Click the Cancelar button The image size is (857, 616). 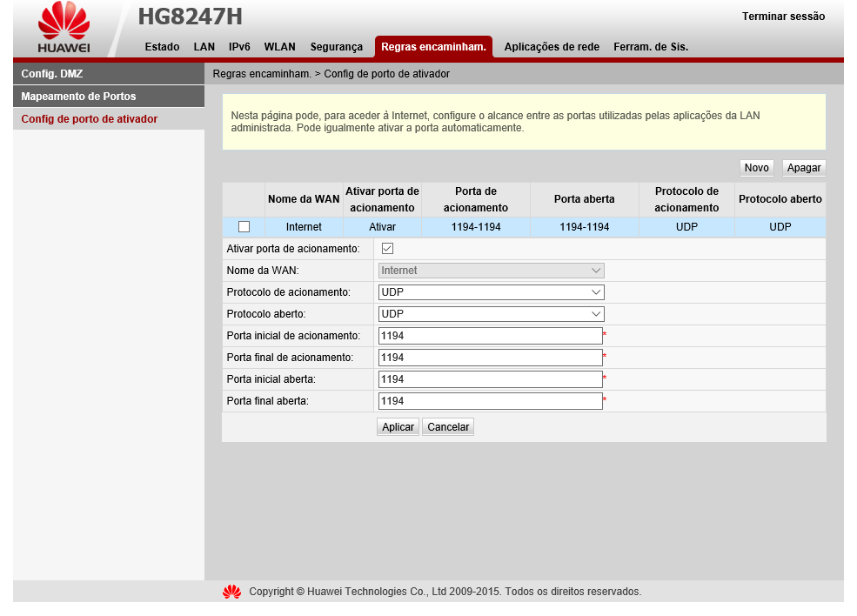(x=448, y=427)
